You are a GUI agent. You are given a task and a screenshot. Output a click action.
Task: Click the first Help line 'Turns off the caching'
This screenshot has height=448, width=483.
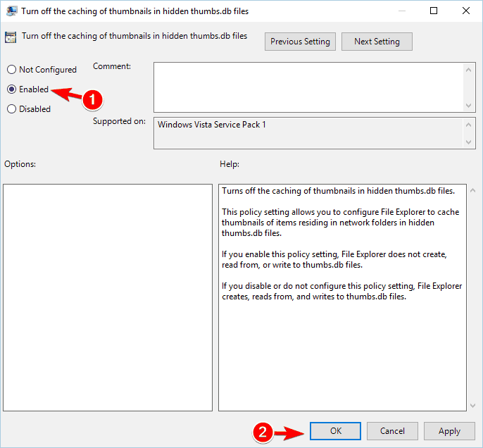pyautogui.click(x=338, y=191)
